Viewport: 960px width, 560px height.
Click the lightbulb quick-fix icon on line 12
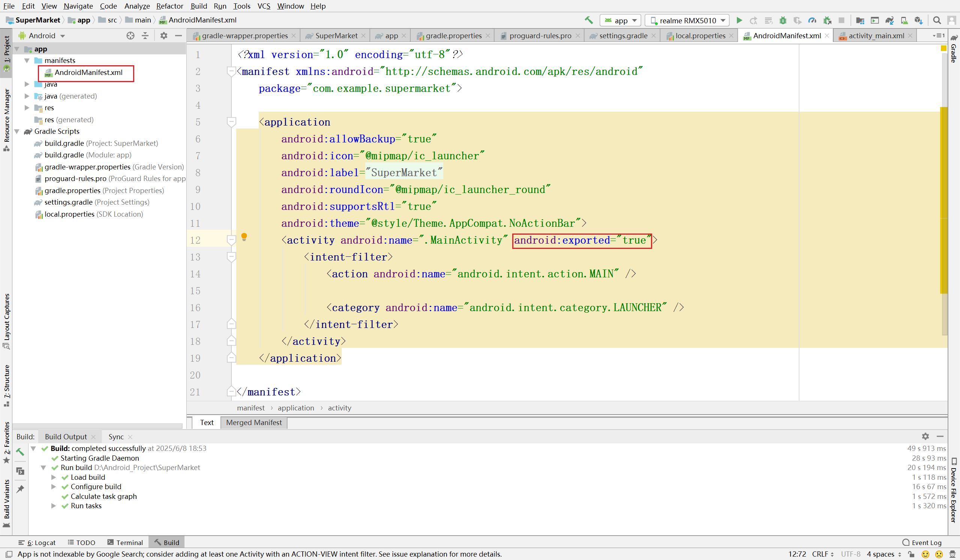pyautogui.click(x=244, y=237)
